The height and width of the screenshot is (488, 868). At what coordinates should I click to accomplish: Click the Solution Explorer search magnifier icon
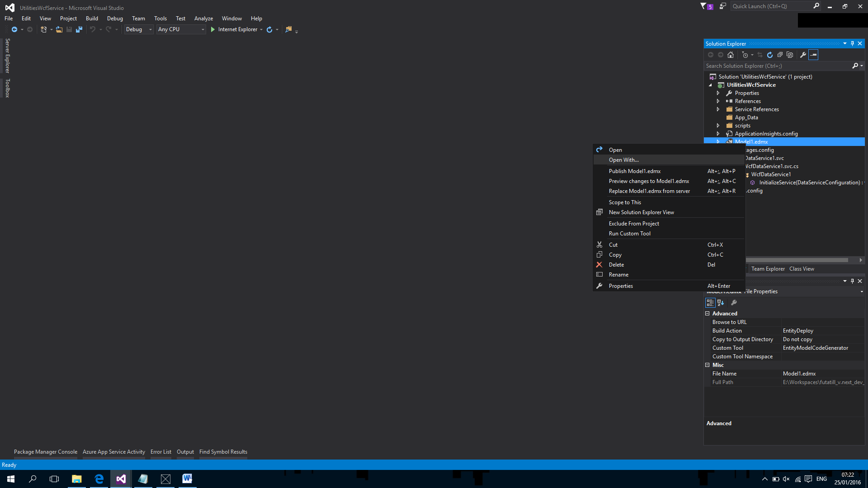(x=855, y=66)
